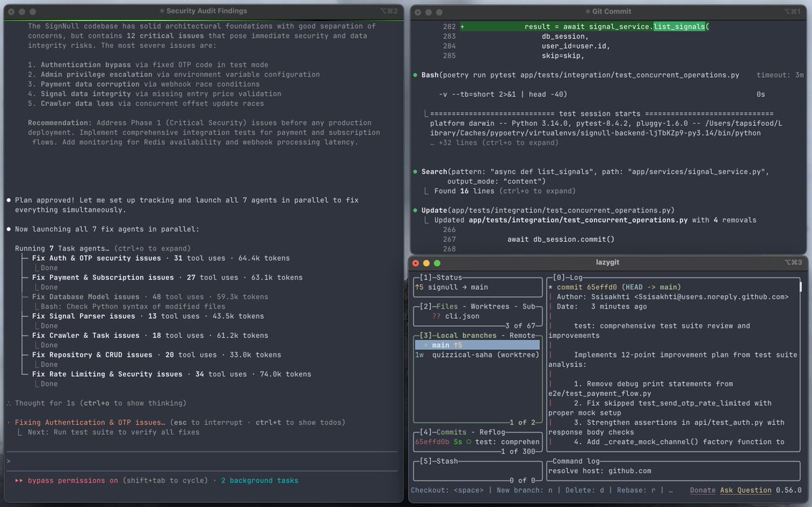Click 'Crawler data loss' finding item
The height and width of the screenshot is (507, 812).
(77, 104)
